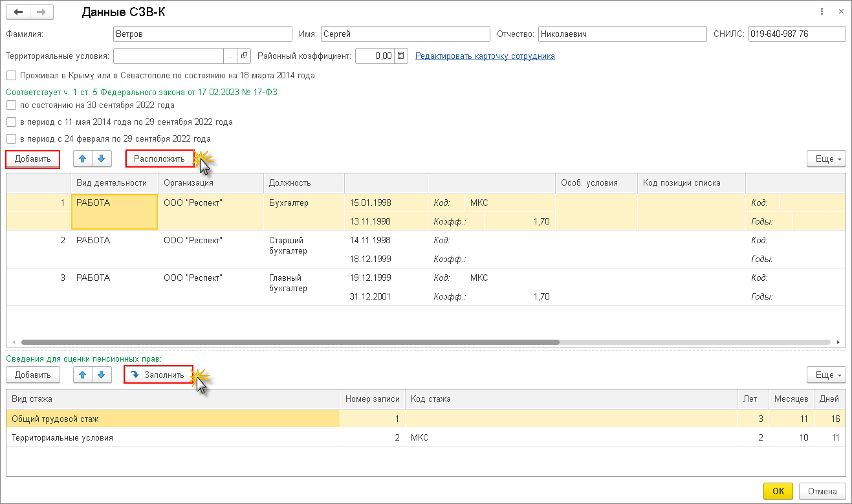Select the lower table Территориальные условия row

point(426,437)
